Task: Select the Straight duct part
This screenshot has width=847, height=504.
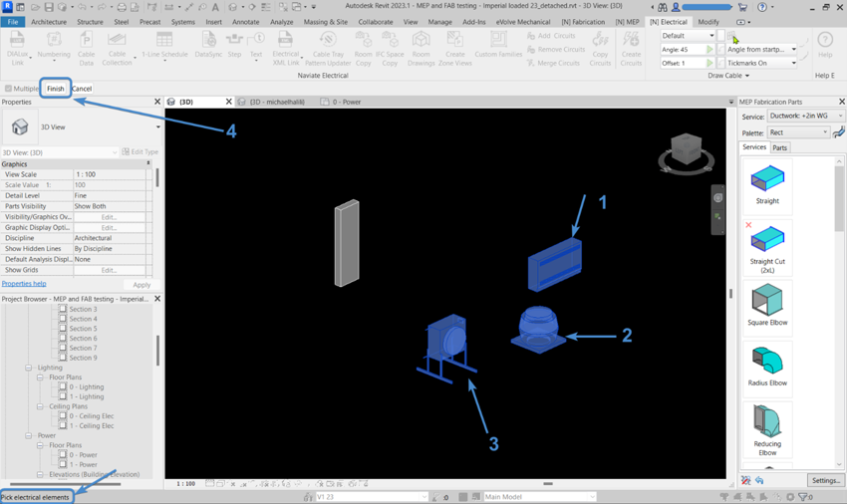Action: click(x=767, y=184)
